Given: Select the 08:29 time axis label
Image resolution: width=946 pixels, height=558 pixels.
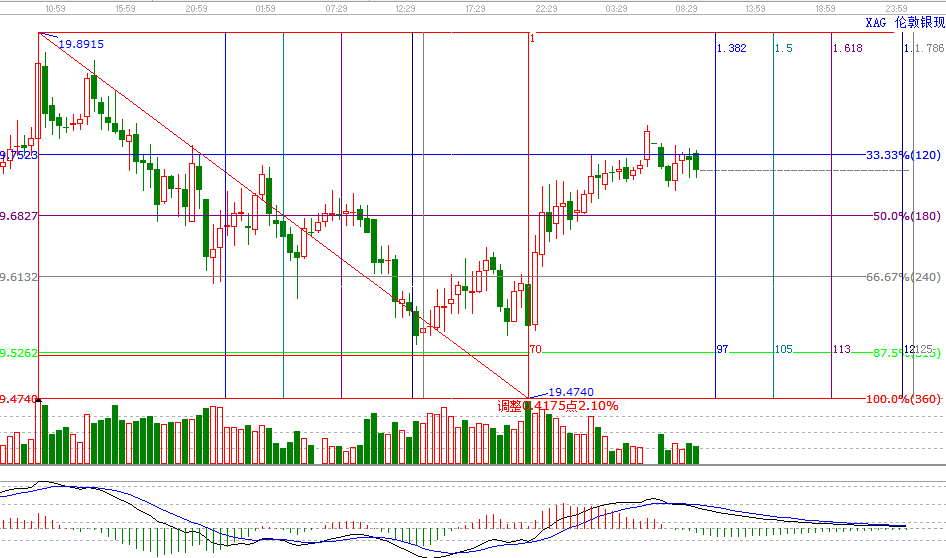Looking at the screenshot, I should coord(686,8).
